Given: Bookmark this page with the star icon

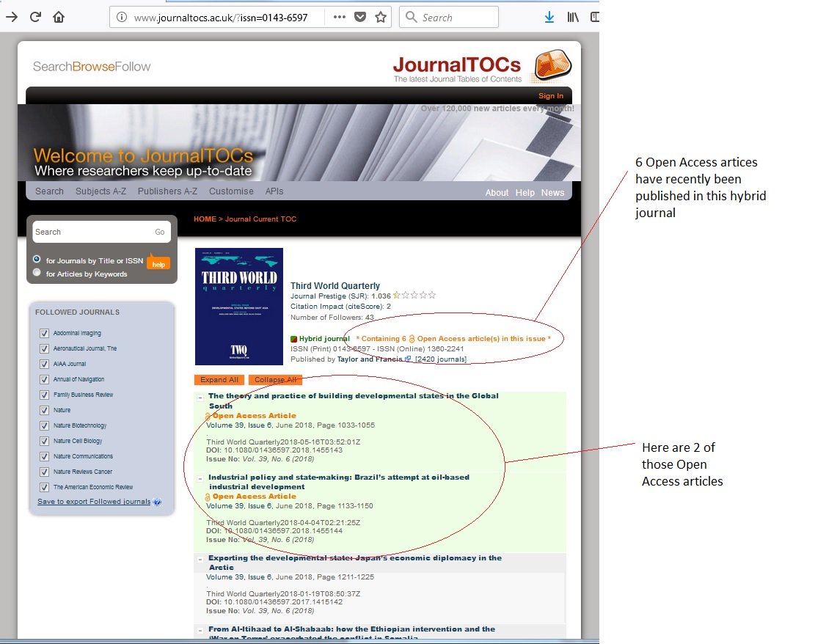Looking at the screenshot, I should coord(381,17).
